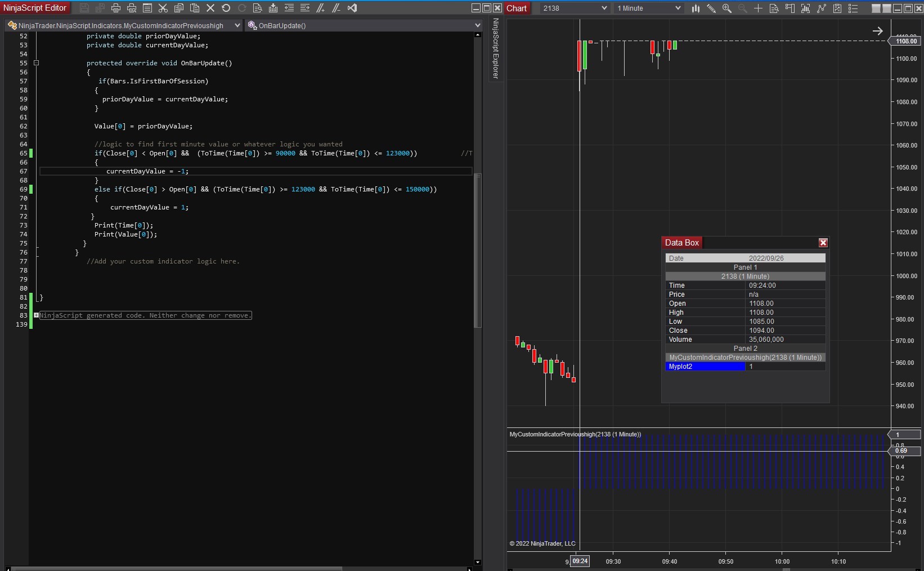Click the editor horizontal scrollbar thumb

177,569
